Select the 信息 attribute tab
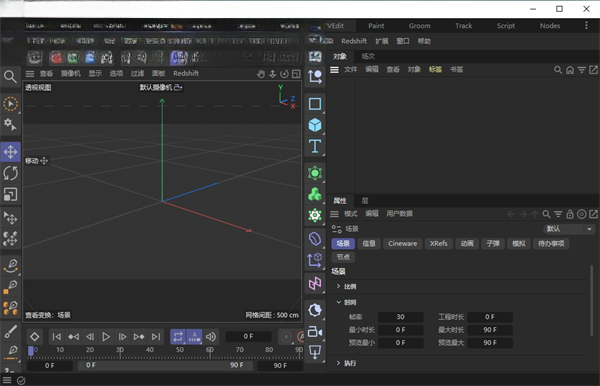This screenshot has height=386, width=600. pyautogui.click(x=369, y=244)
